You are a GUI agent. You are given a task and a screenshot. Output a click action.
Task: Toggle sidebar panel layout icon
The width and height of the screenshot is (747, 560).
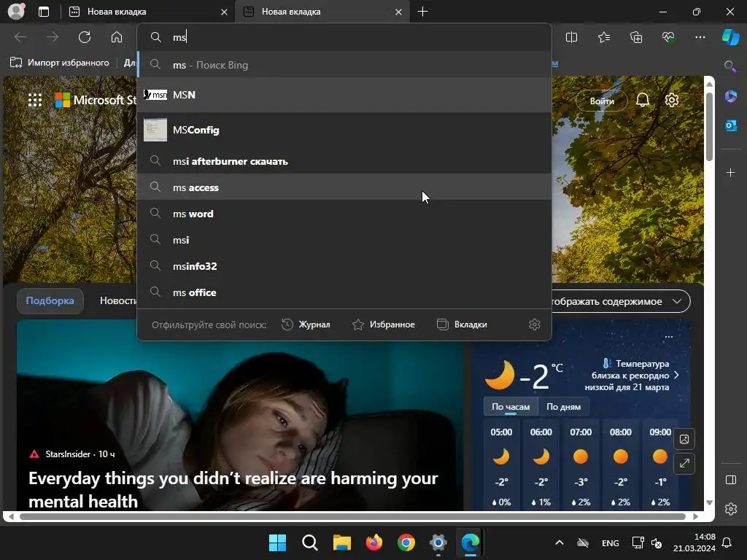[x=731, y=480]
